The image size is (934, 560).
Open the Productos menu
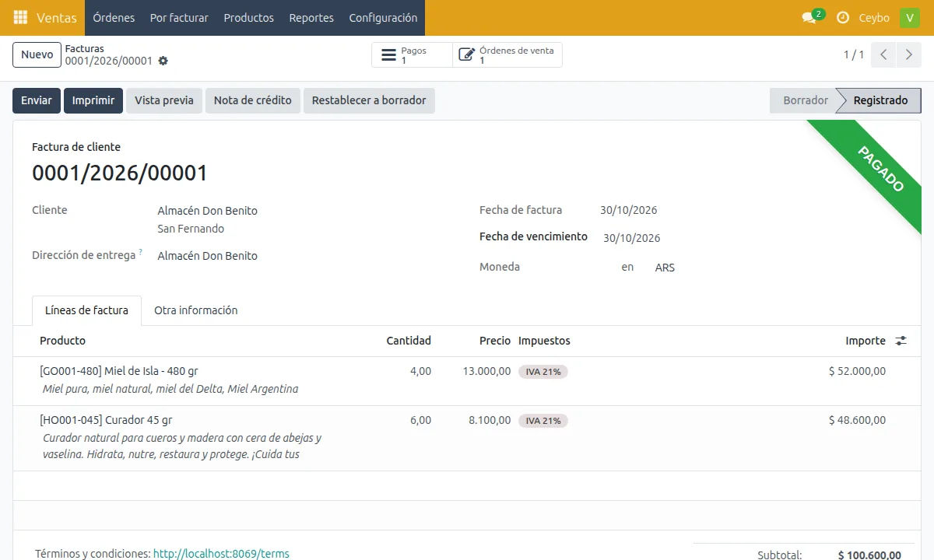coord(249,18)
